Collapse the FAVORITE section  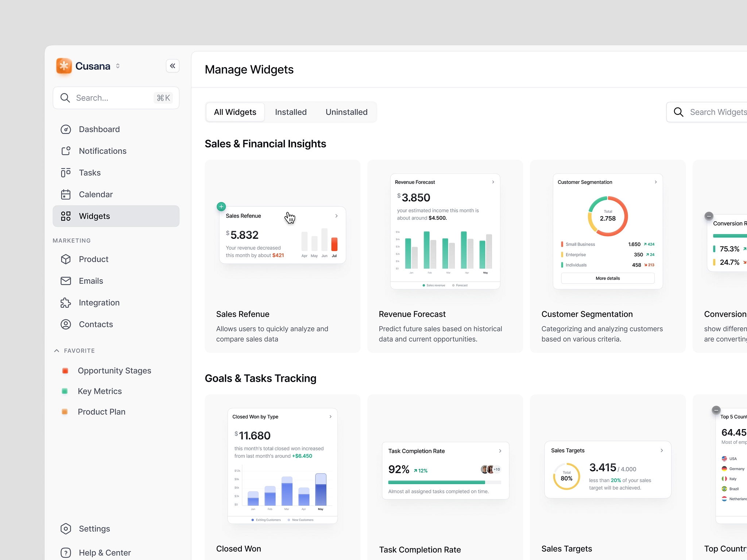[x=57, y=350]
